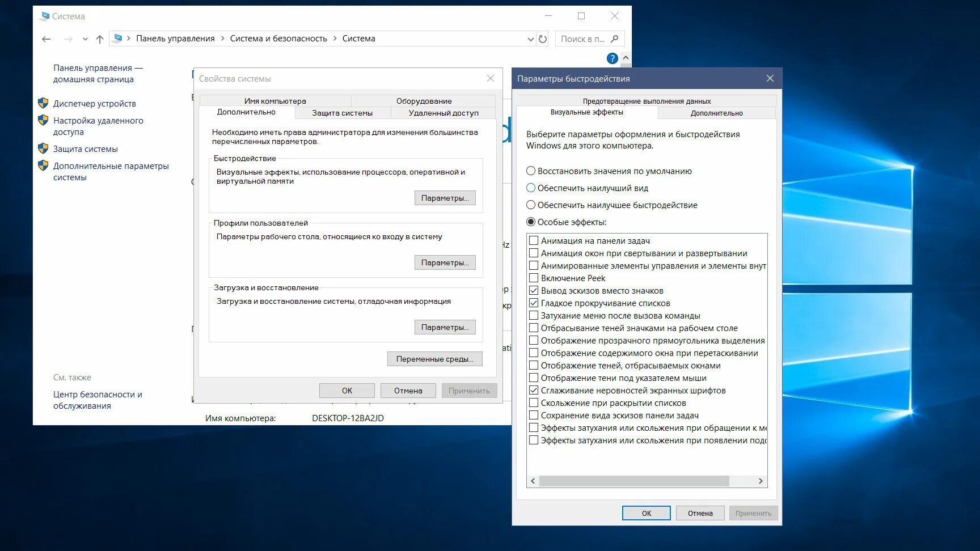Uncheck 'Вывод эскизов вместо значков'
980x551 pixels.
[x=534, y=290]
